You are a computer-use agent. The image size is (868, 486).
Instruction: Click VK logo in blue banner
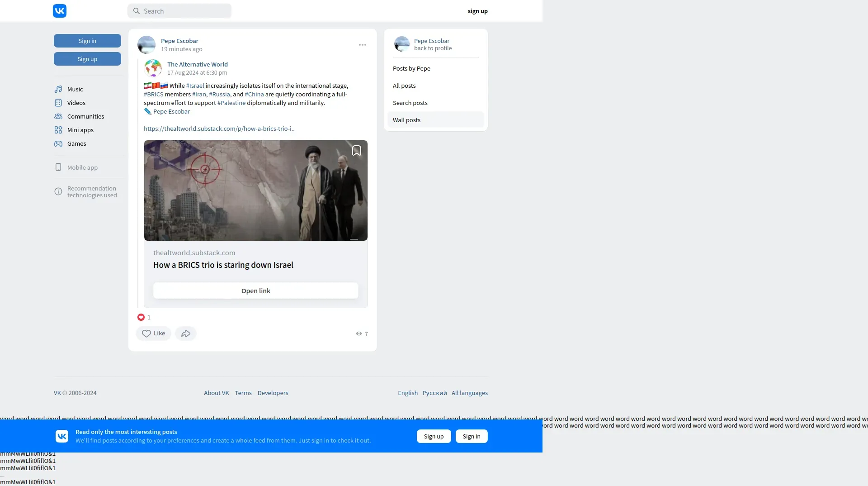62,436
